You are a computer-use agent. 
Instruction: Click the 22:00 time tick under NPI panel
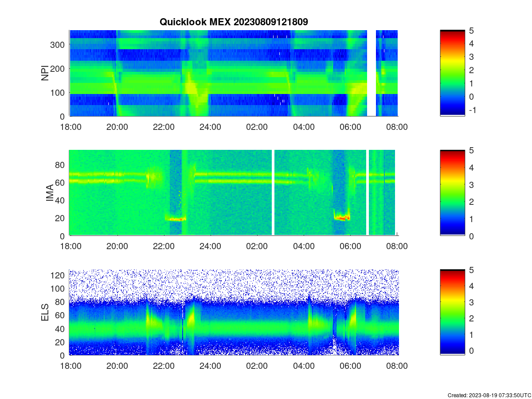pos(164,127)
